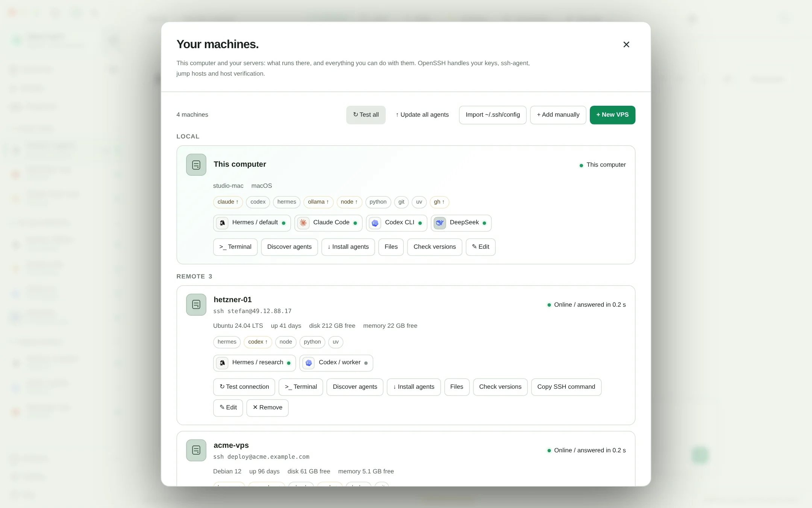
Task: Click the Test all button
Action: click(366, 115)
